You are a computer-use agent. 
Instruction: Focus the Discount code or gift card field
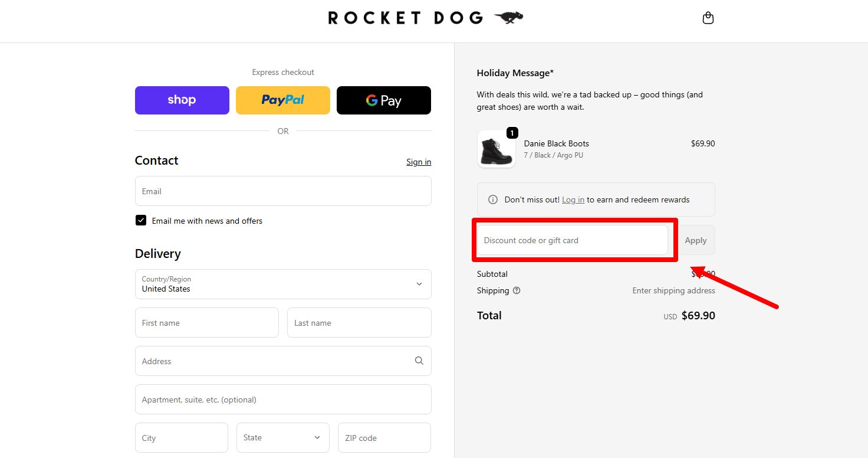pyautogui.click(x=573, y=240)
